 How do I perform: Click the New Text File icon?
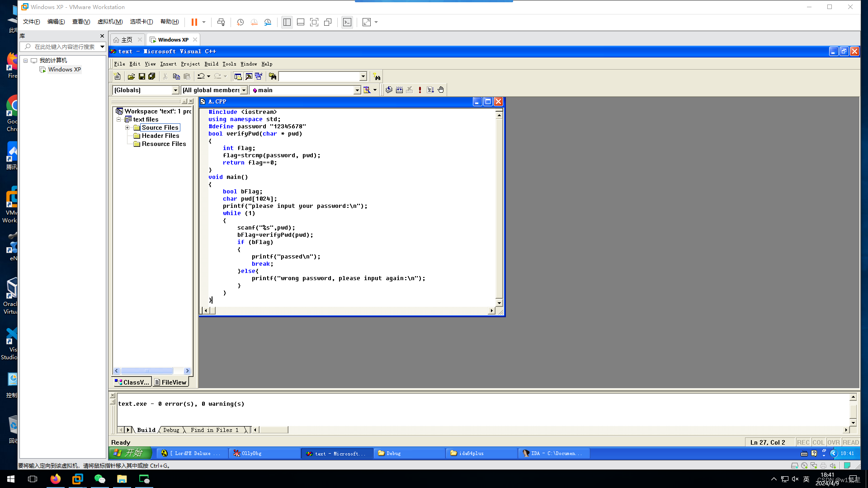(117, 76)
